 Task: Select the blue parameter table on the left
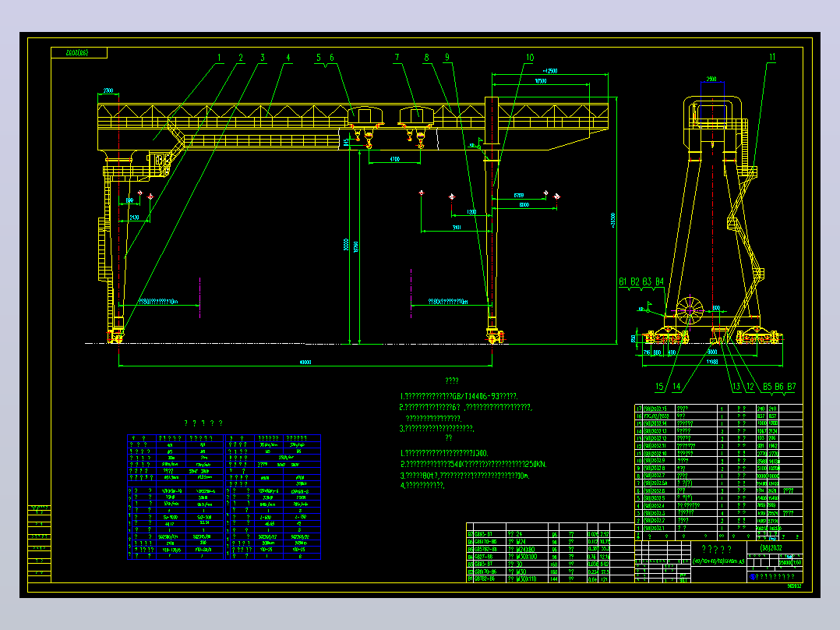[224, 497]
